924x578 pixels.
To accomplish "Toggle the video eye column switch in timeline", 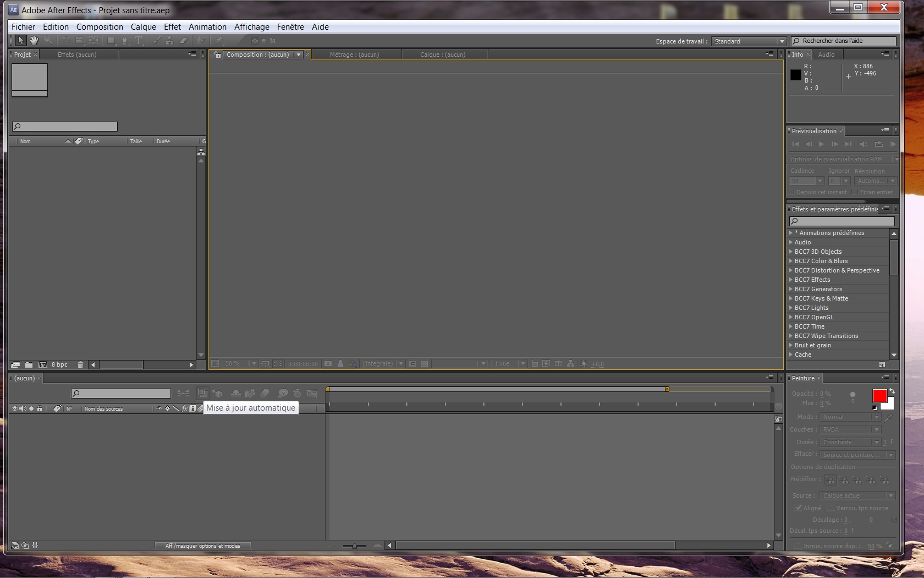I will click(x=15, y=408).
